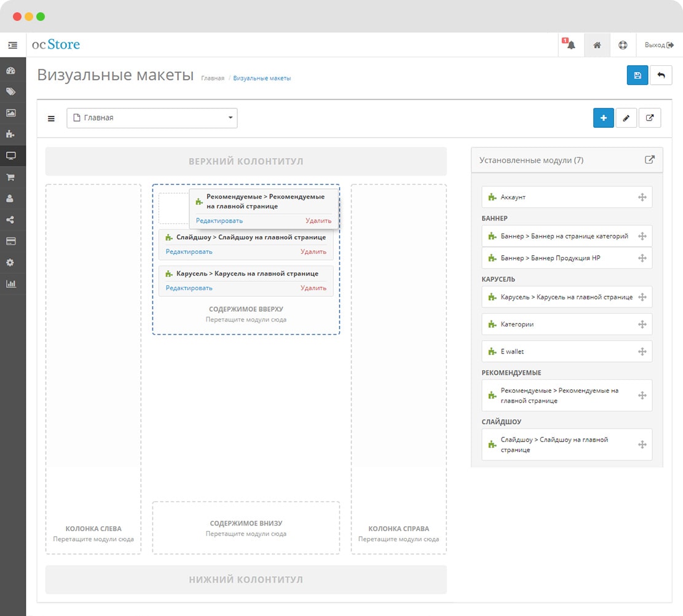Click the Выход logout link
Screen dimensions: 683x616
point(659,45)
